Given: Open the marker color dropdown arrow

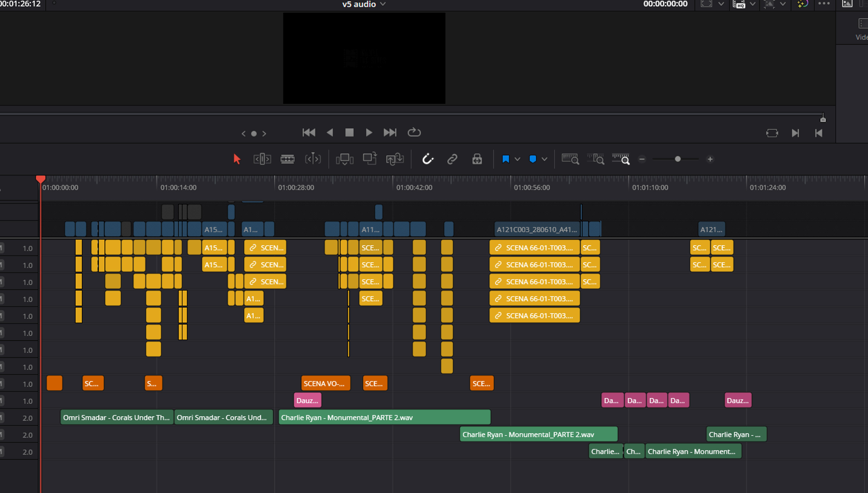Looking at the screenshot, I should coord(544,159).
